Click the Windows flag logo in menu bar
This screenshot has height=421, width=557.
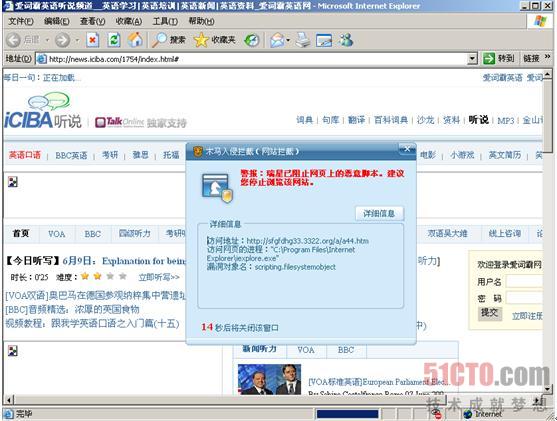coord(540,21)
